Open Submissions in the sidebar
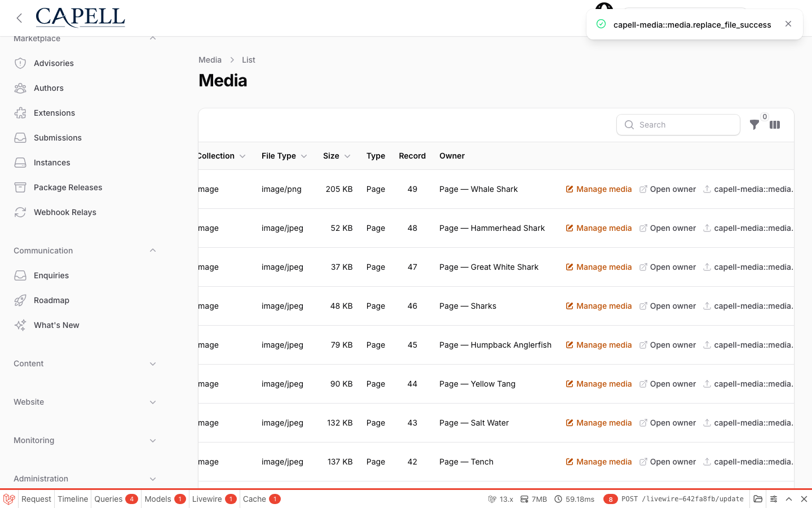 (58, 138)
